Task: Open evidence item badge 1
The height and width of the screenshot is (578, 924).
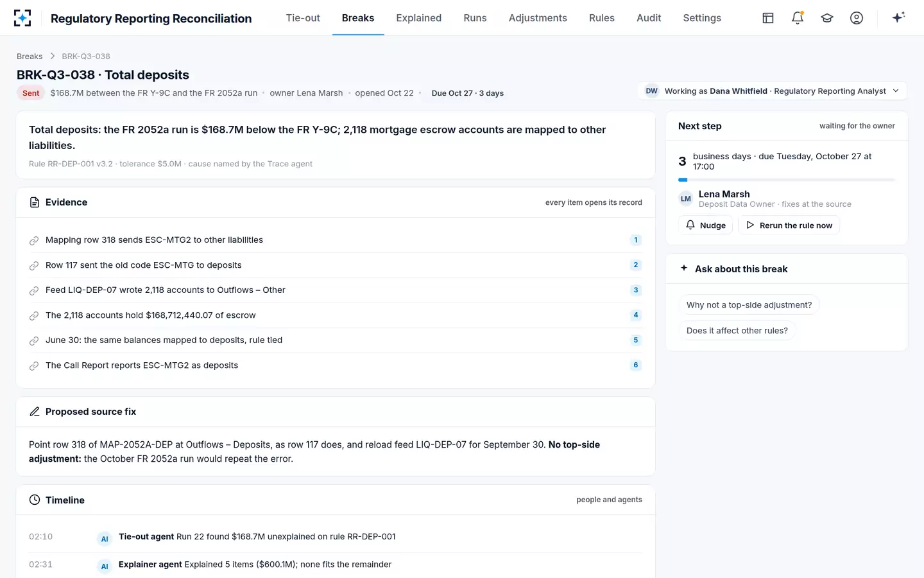Action: (636, 240)
